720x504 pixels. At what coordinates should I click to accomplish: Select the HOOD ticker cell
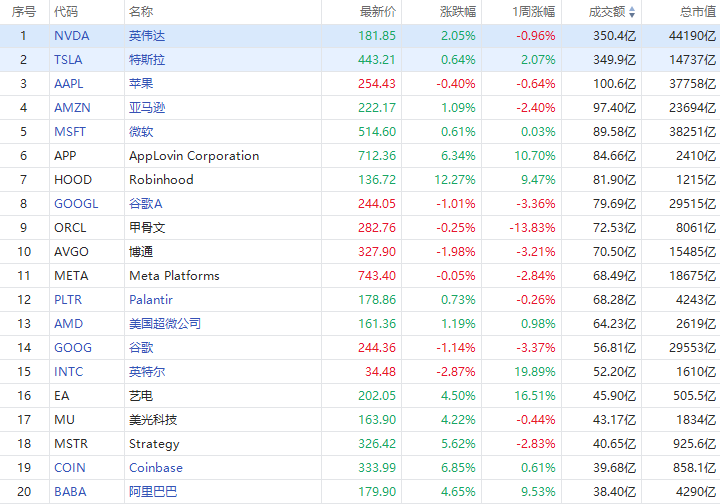click(73, 180)
